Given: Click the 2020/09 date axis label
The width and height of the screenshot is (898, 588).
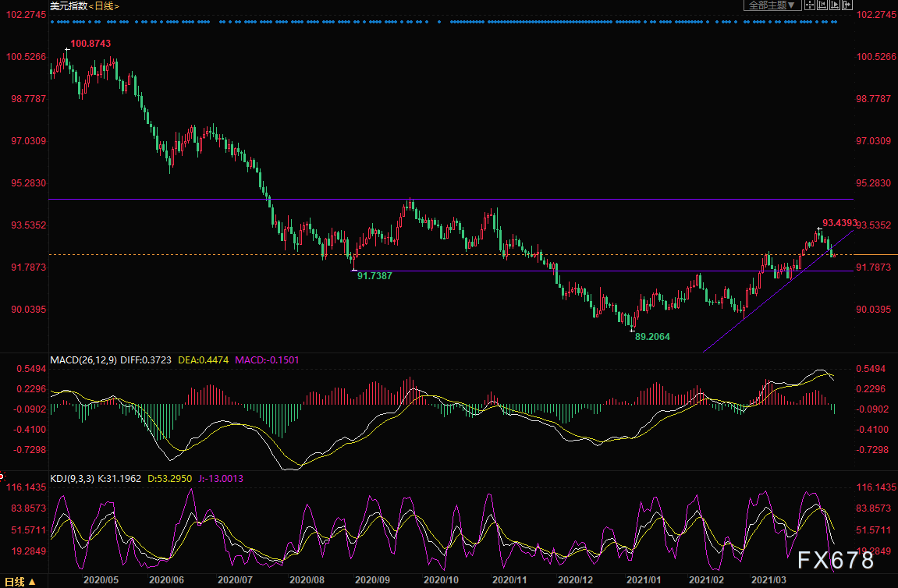Looking at the screenshot, I should tap(372, 580).
